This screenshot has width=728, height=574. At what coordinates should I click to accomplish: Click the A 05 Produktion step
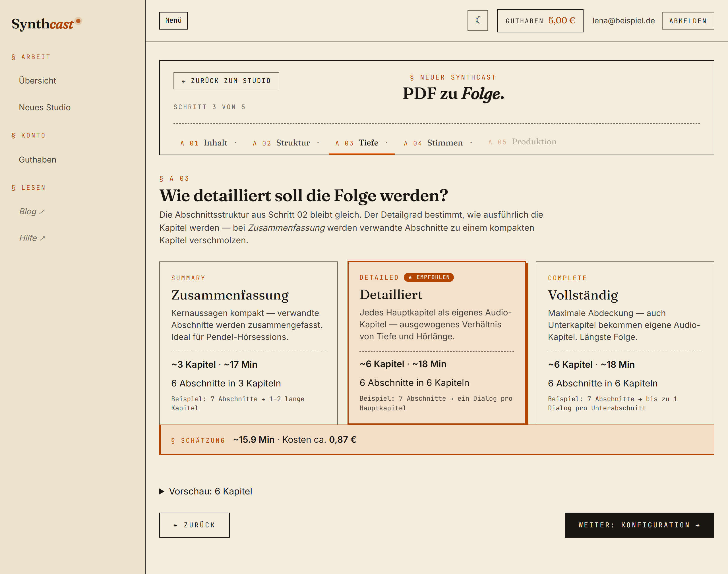[x=522, y=142]
